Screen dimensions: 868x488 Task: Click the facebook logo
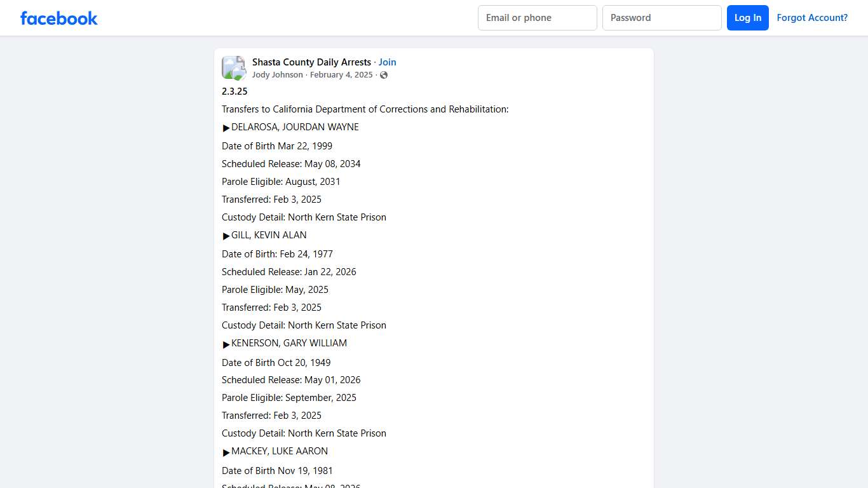click(58, 18)
